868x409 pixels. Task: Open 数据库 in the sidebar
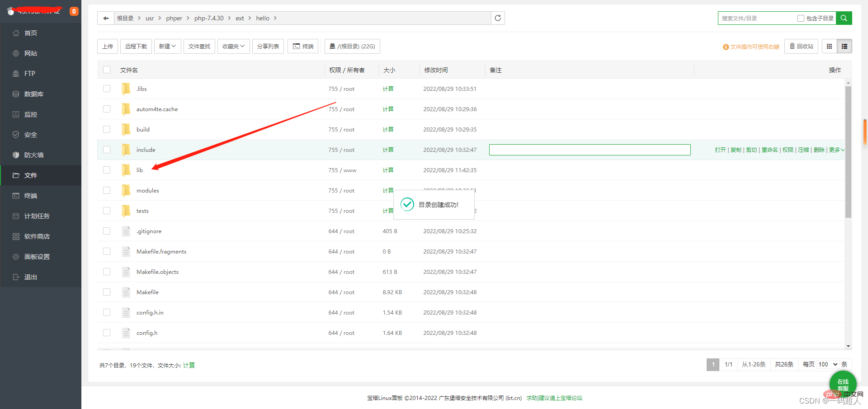pyautogui.click(x=41, y=94)
